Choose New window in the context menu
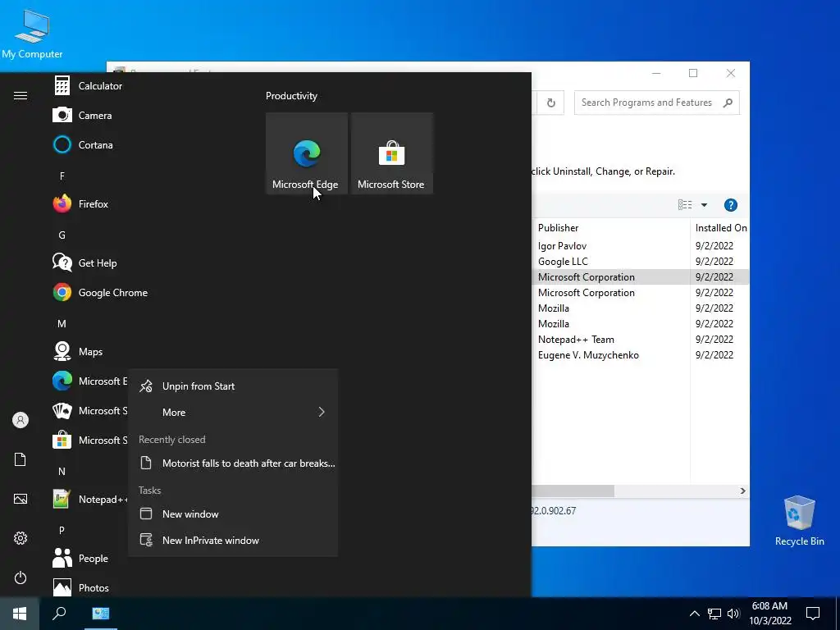Screen dimensions: 840x630 click(x=233, y=514)
